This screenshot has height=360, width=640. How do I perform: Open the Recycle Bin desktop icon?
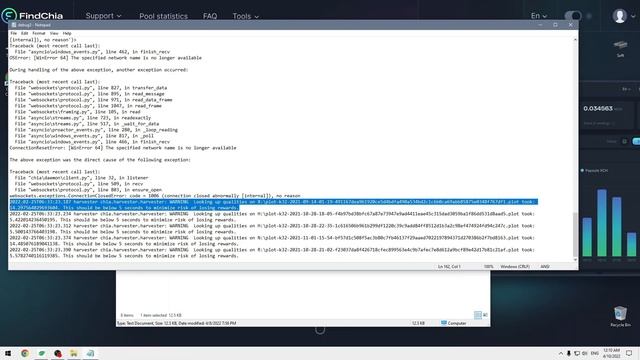[x=620, y=316]
